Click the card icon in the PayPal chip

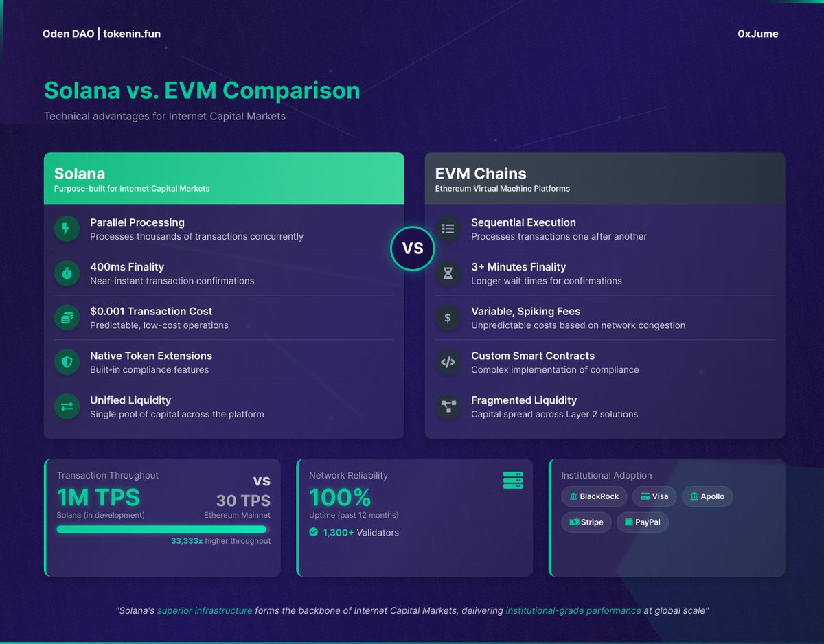628,522
